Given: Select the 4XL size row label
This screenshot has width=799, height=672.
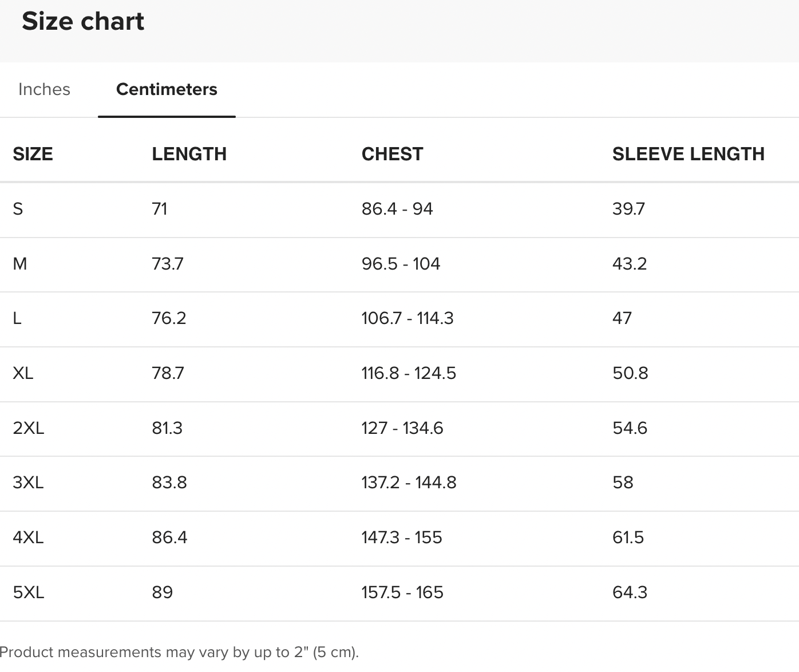Looking at the screenshot, I should click(28, 537).
